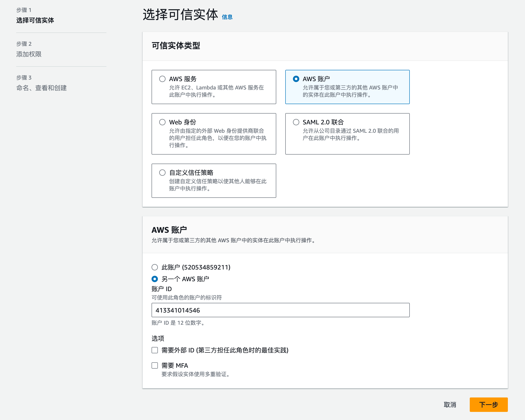The height and width of the screenshot is (420, 525).
Task: Click the AWS 服务 card description text
Action: pos(217,91)
